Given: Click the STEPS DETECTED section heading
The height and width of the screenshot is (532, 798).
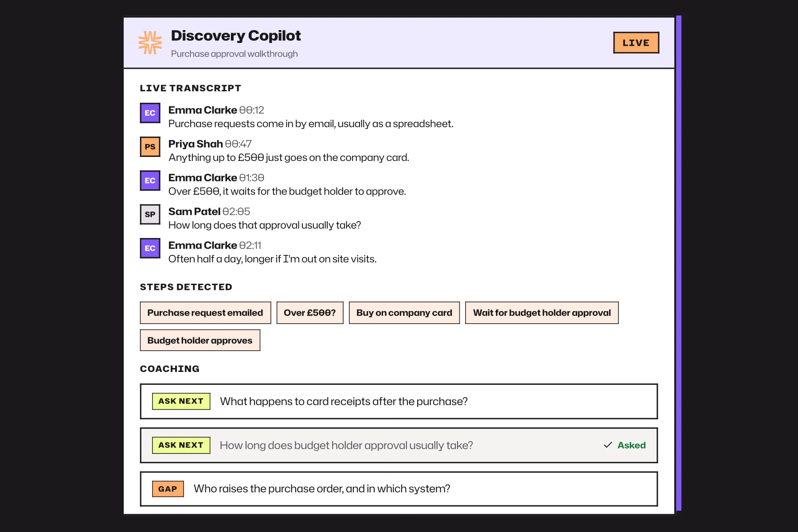Looking at the screenshot, I should 186,287.
